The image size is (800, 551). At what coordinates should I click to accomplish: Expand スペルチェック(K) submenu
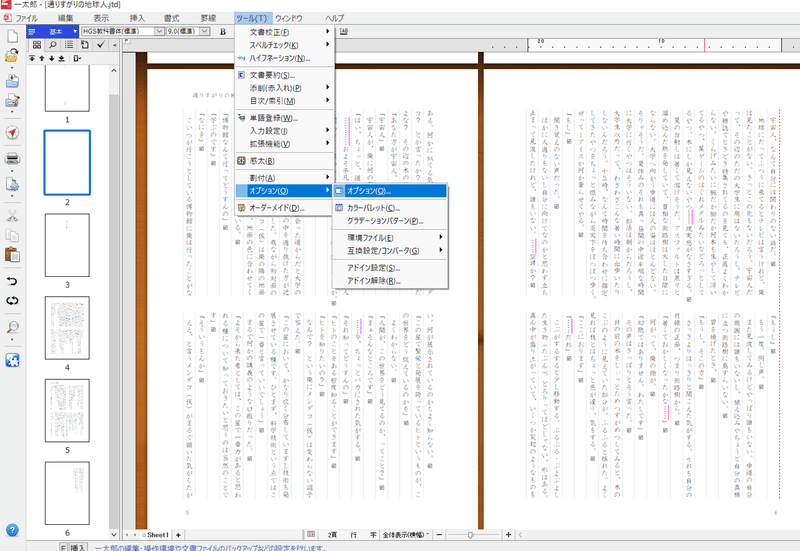[284, 45]
